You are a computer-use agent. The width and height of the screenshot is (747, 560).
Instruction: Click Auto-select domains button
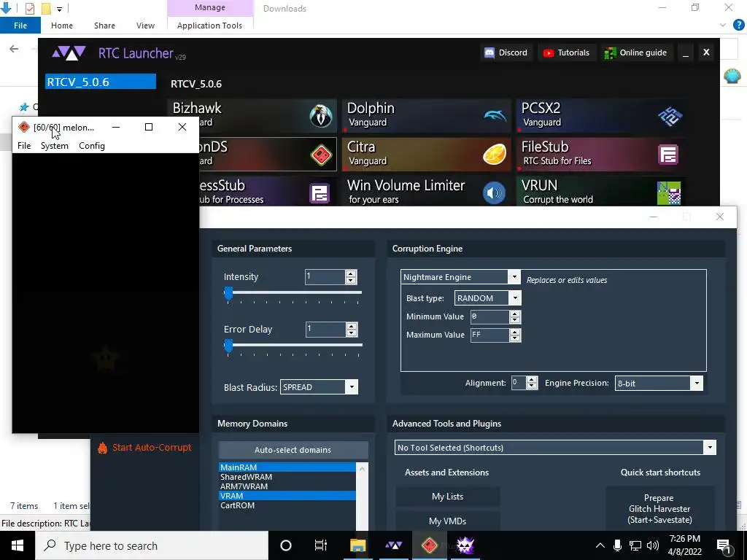[293, 450]
